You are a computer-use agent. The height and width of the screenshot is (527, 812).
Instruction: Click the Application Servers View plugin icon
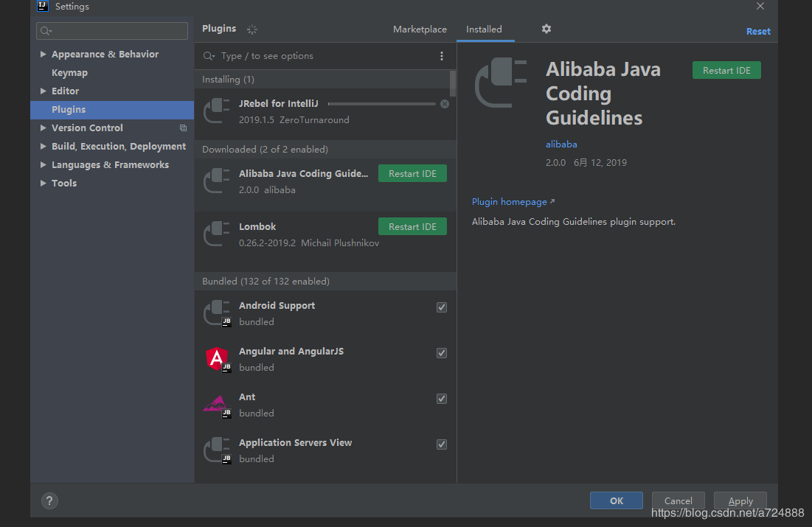tap(217, 450)
